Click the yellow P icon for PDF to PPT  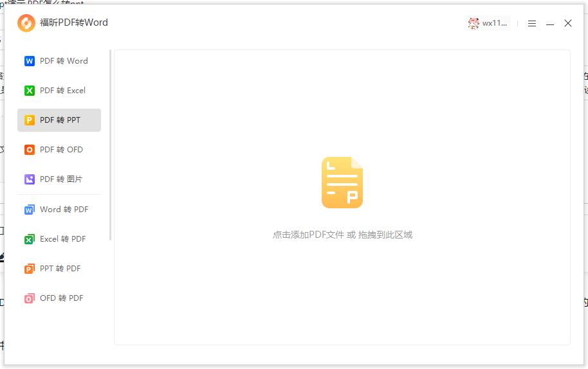30,120
